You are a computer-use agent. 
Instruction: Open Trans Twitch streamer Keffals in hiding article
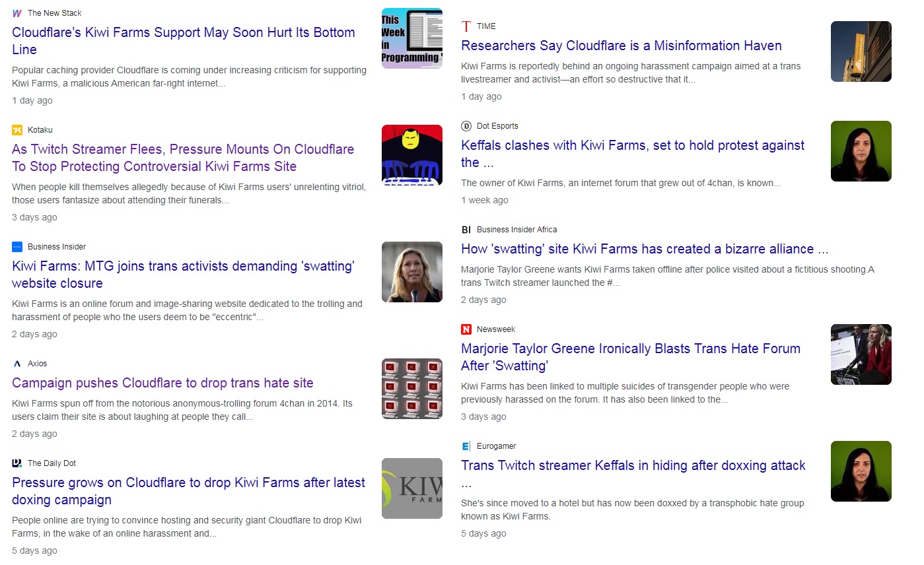pyautogui.click(x=633, y=474)
